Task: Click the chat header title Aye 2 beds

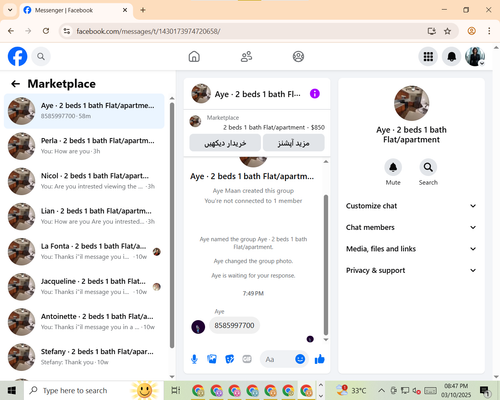Action: [257, 94]
